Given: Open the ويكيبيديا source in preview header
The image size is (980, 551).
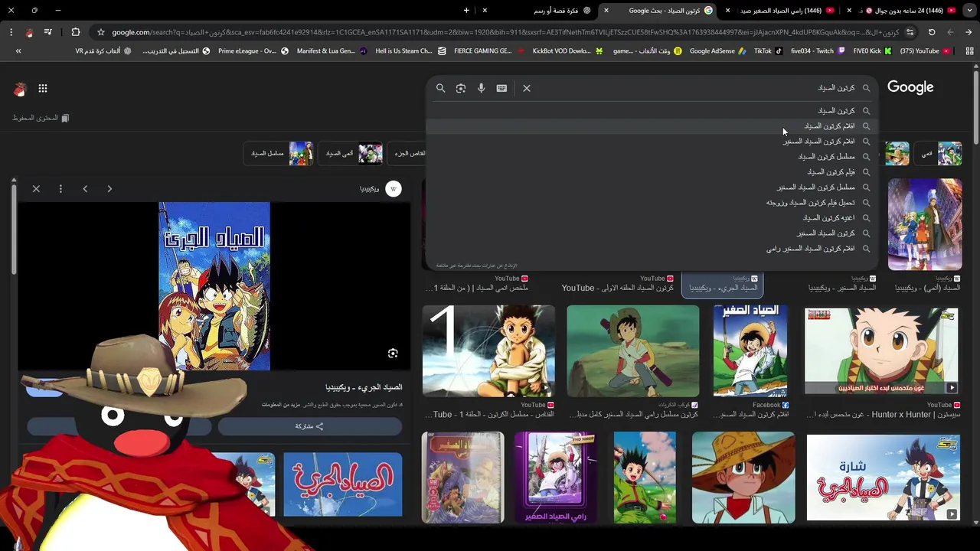Looking at the screenshot, I should (x=381, y=188).
